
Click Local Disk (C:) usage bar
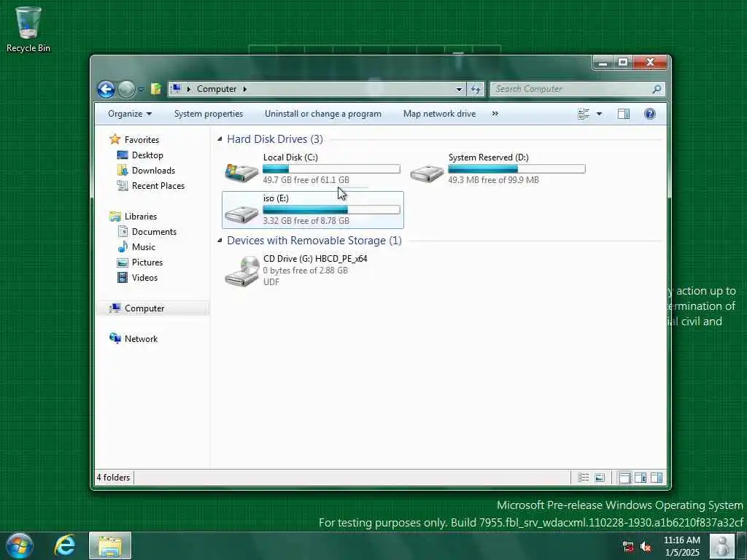coord(331,168)
